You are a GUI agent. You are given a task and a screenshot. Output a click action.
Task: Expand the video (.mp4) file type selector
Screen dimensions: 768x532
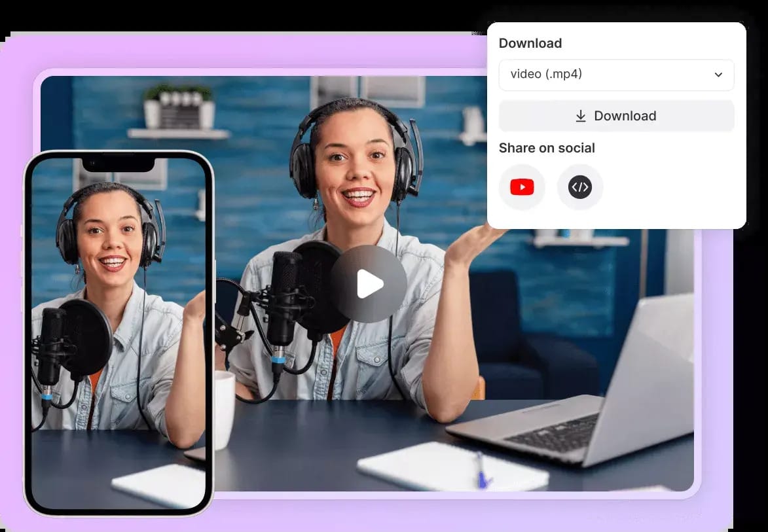coord(616,75)
